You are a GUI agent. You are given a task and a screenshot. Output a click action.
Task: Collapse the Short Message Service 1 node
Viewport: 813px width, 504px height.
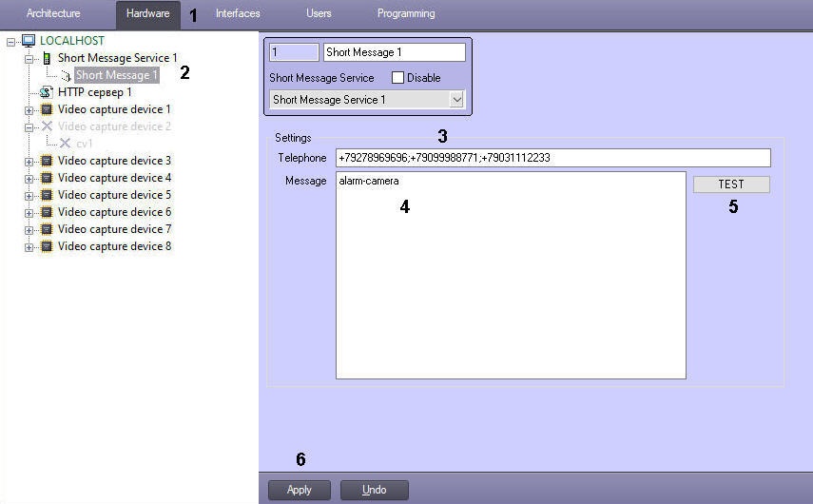pyautogui.click(x=29, y=59)
